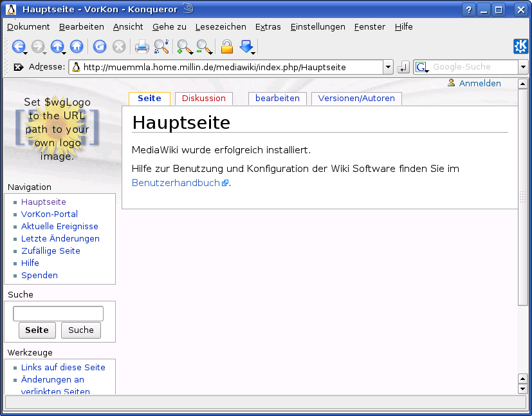Click the Spenden link

[x=39, y=276]
